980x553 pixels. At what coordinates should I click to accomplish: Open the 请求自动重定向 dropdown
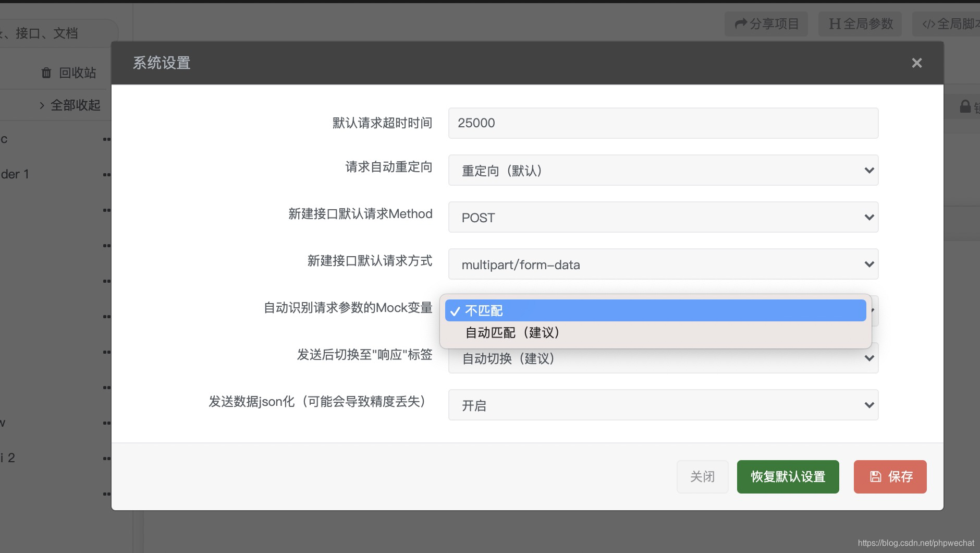pyautogui.click(x=662, y=170)
